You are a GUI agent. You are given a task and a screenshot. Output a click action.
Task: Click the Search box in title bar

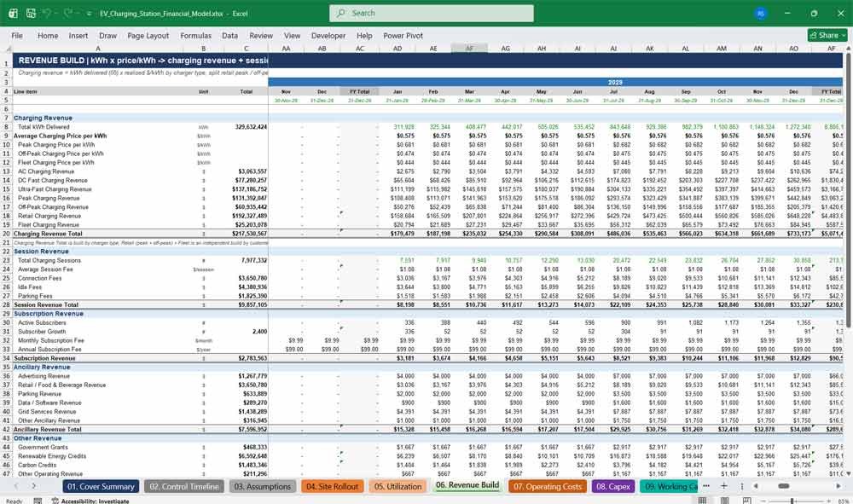coord(431,13)
